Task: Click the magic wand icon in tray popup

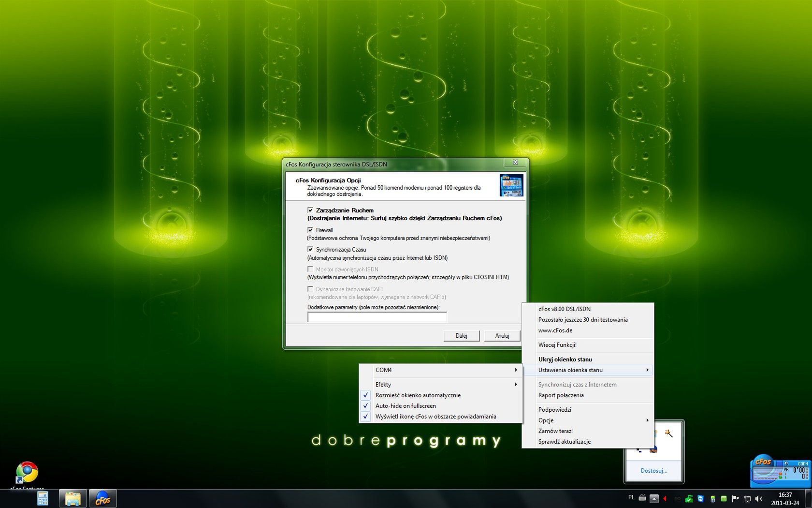Action: click(x=669, y=433)
